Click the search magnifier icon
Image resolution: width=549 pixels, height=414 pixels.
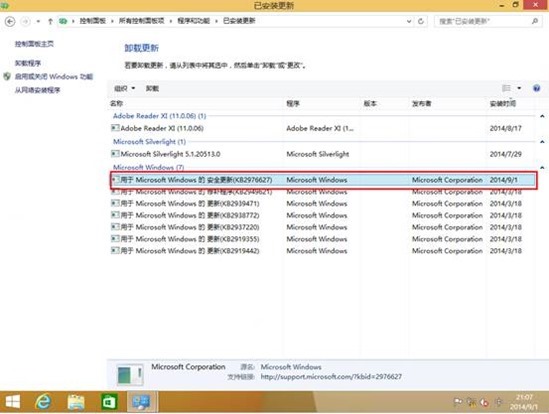tap(535, 21)
